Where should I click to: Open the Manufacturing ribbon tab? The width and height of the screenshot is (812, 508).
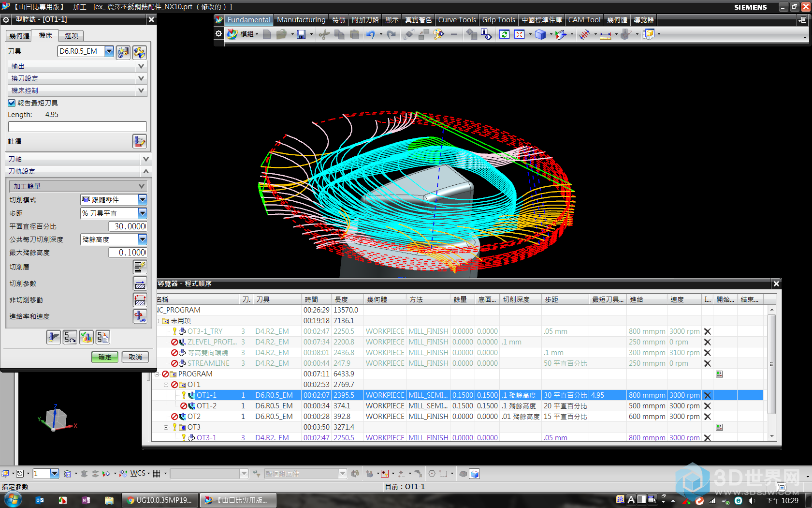[301, 20]
